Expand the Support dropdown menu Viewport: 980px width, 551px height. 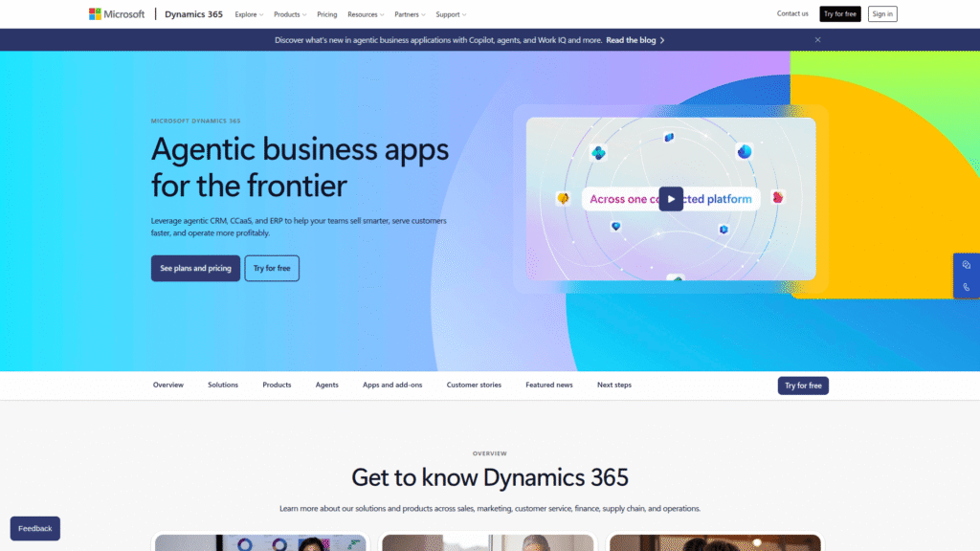click(x=451, y=14)
